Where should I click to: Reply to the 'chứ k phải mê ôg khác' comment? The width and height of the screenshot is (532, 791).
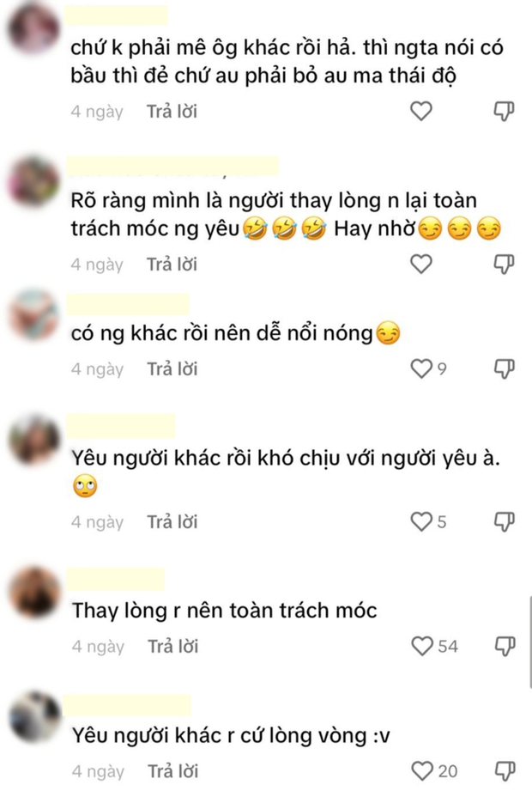coord(172,112)
